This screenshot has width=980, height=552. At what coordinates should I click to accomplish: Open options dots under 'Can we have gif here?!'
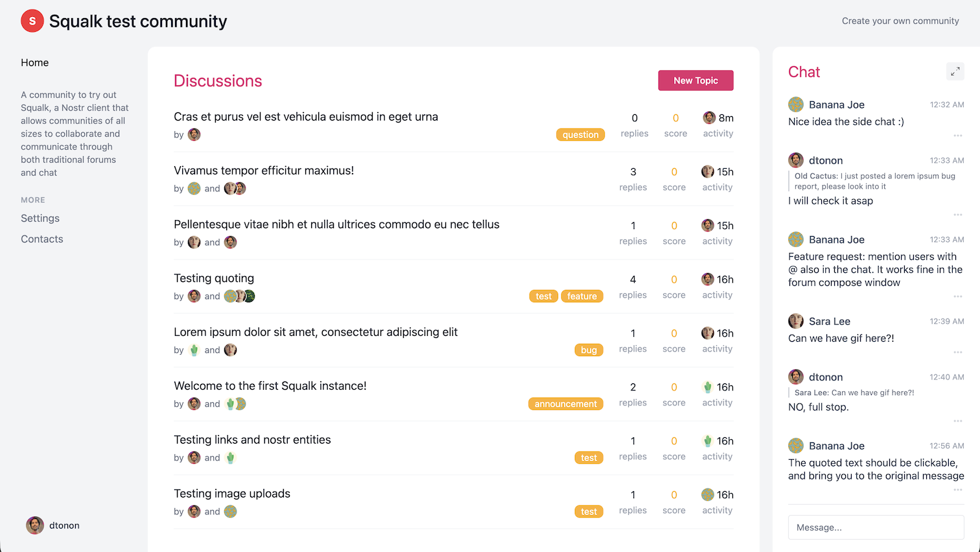pyautogui.click(x=958, y=352)
